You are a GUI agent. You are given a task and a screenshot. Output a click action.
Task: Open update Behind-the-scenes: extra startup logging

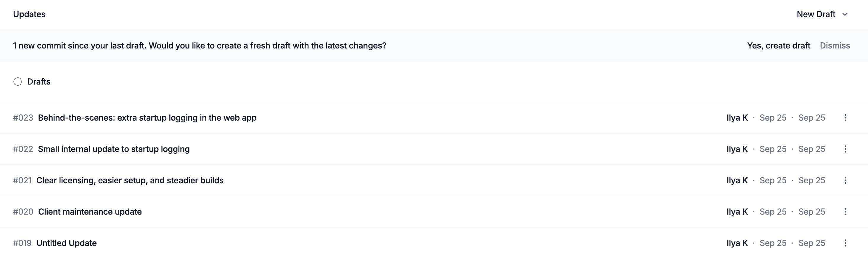(x=147, y=118)
